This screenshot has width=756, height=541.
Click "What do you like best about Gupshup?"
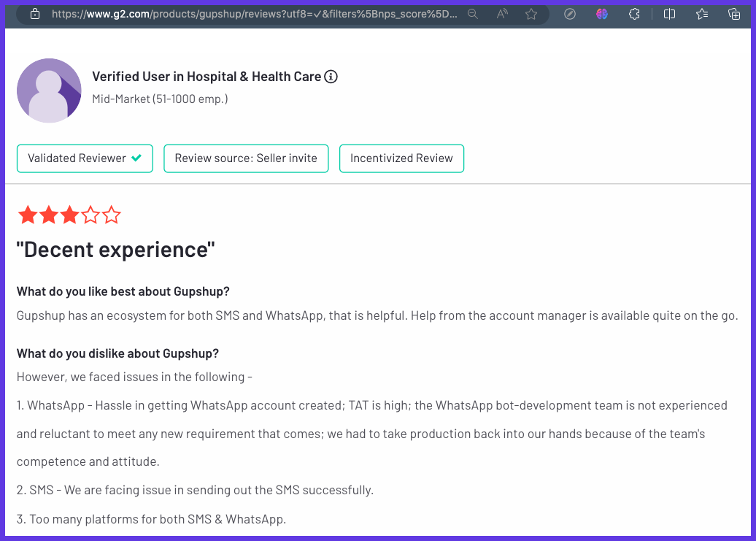pos(123,292)
